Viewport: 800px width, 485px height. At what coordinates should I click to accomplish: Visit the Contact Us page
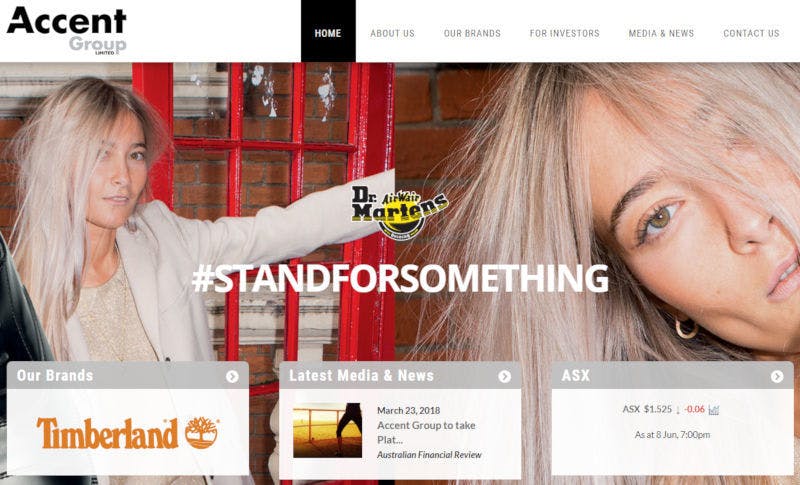pos(752,33)
